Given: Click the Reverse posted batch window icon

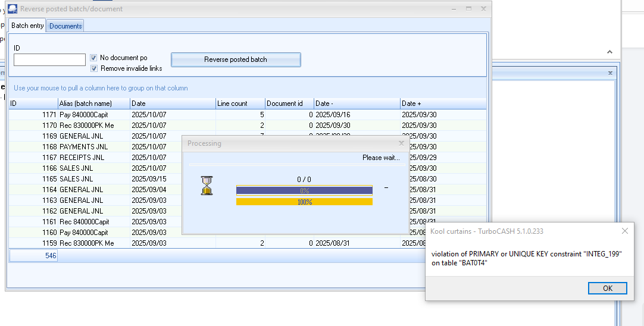Looking at the screenshot, I should point(12,8).
